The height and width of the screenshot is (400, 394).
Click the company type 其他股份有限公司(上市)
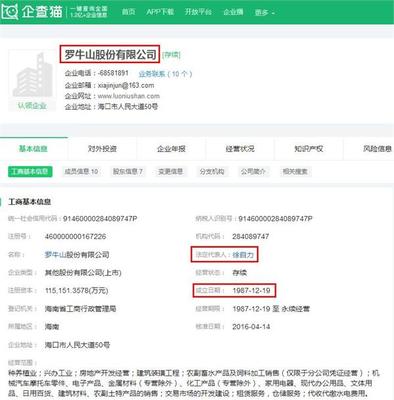pyautogui.click(x=83, y=273)
